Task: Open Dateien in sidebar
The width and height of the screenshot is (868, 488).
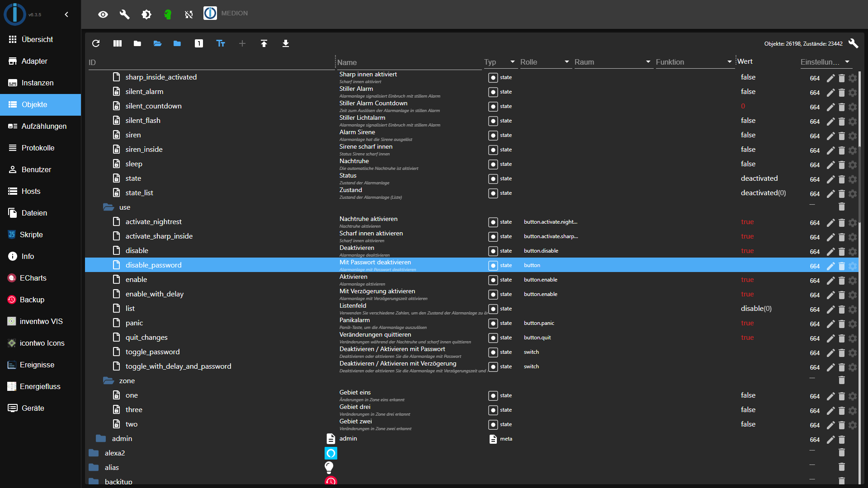Action: click(x=41, y=213)
